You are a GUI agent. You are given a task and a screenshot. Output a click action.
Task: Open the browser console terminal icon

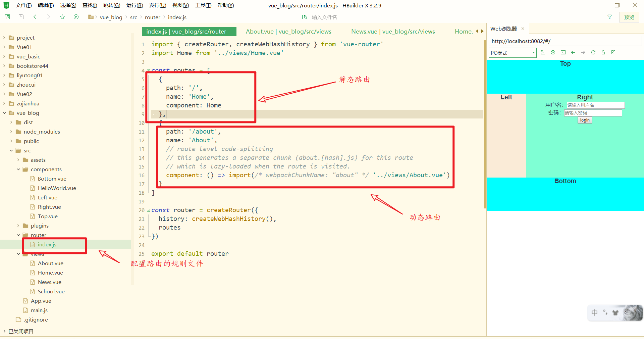[563, 52]
